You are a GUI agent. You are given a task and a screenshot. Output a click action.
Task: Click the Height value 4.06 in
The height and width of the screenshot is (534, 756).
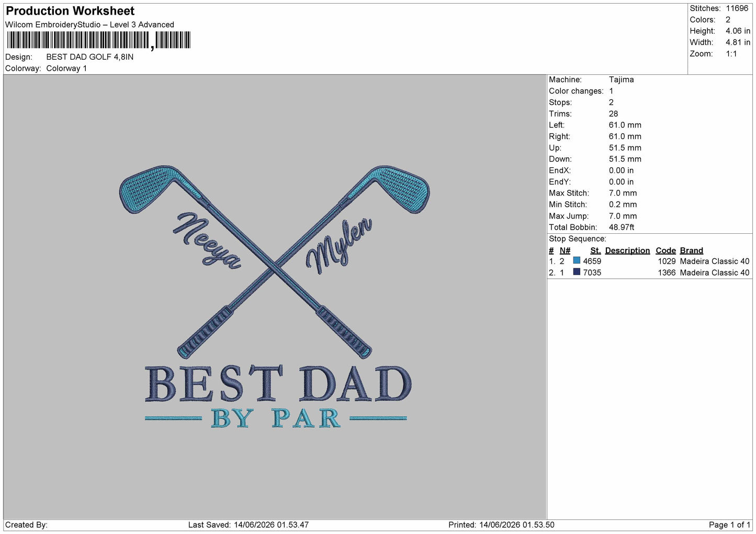738,31
